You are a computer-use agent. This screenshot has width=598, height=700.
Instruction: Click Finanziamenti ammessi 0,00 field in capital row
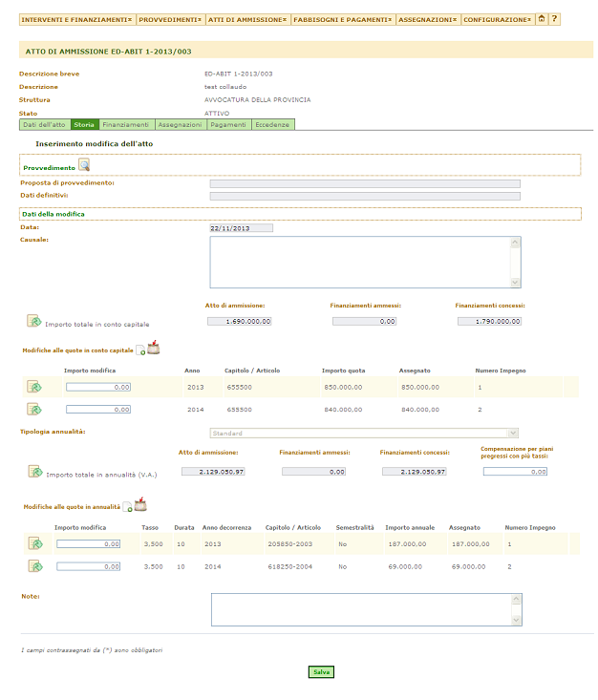point(364,322)
